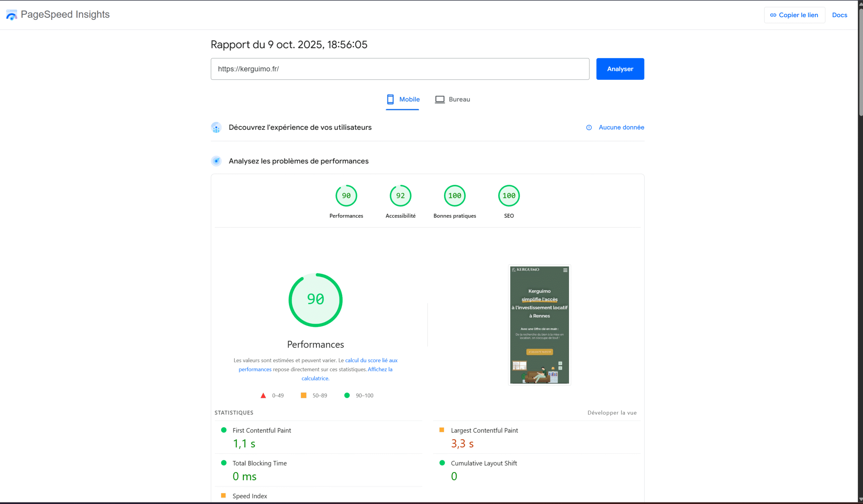This screenshot has height=504, width=863.
Task: Click the performance diagnostics section icon
Action: click(x=216, y=161)
